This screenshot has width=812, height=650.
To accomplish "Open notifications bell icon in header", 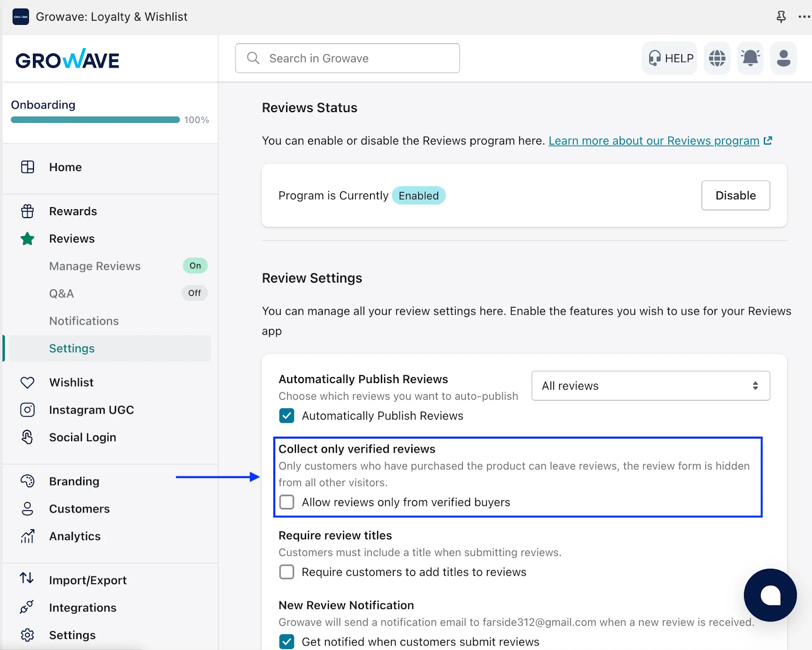I will pyautogui.click(x=751, y=58).
